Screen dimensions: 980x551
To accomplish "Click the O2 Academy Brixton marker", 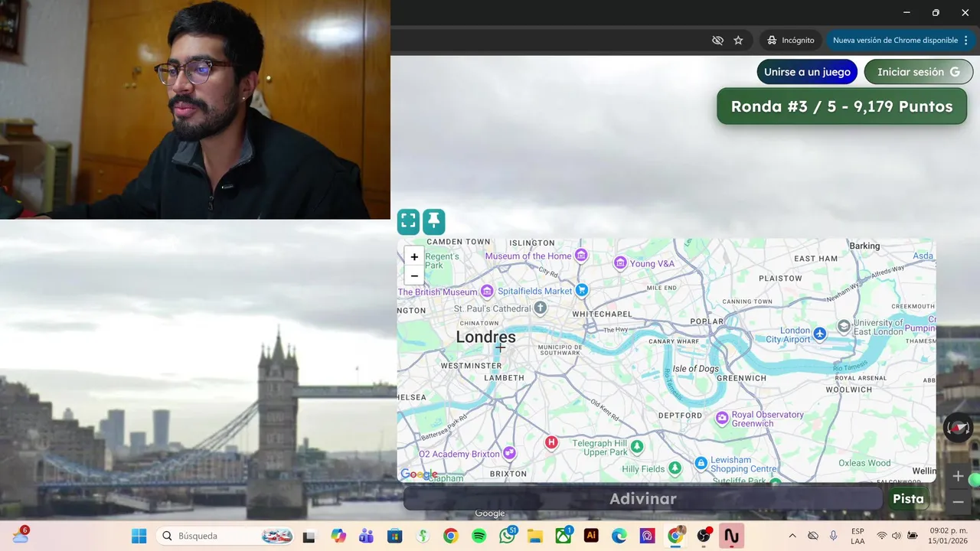I will (509, 453).
